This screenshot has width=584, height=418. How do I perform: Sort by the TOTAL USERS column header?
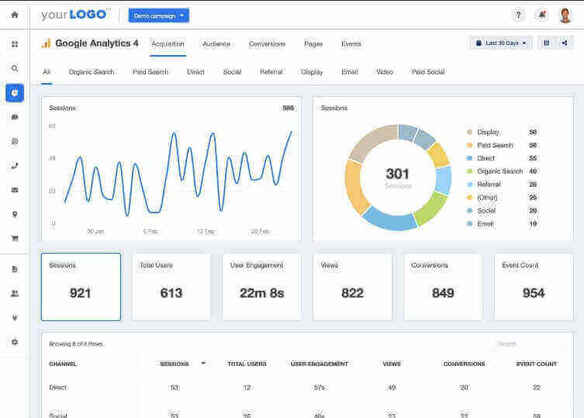click(247, 364)
